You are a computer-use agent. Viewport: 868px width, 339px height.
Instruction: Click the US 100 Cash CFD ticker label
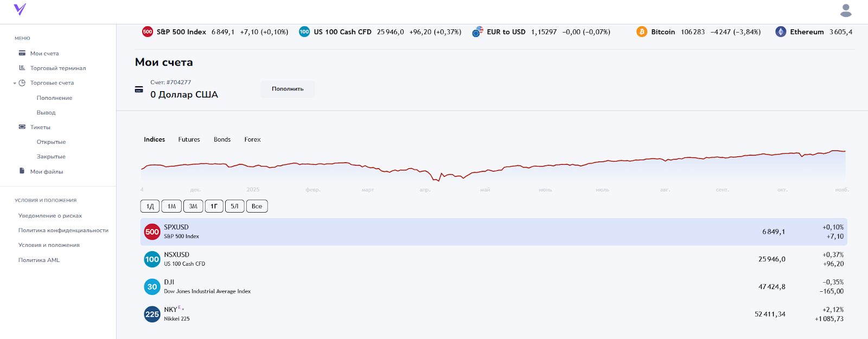click(x=342, y=32)
